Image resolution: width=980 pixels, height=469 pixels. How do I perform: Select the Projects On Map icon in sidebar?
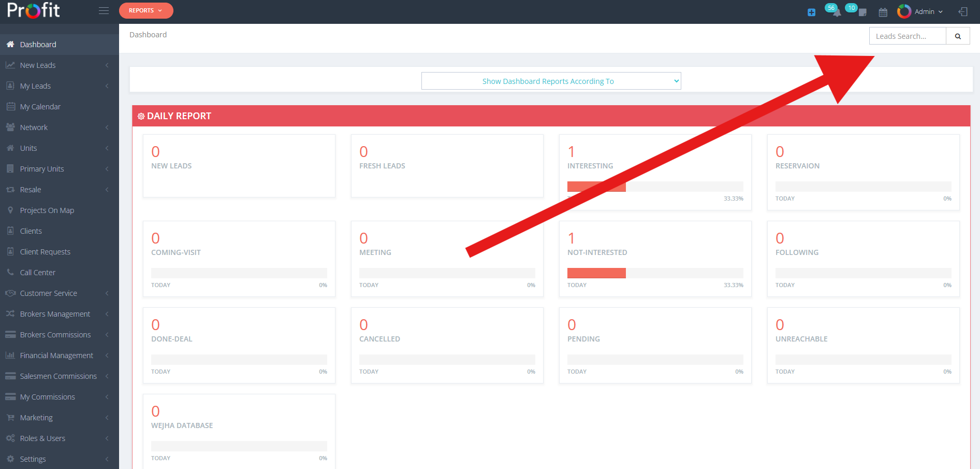tap(10, 210)
